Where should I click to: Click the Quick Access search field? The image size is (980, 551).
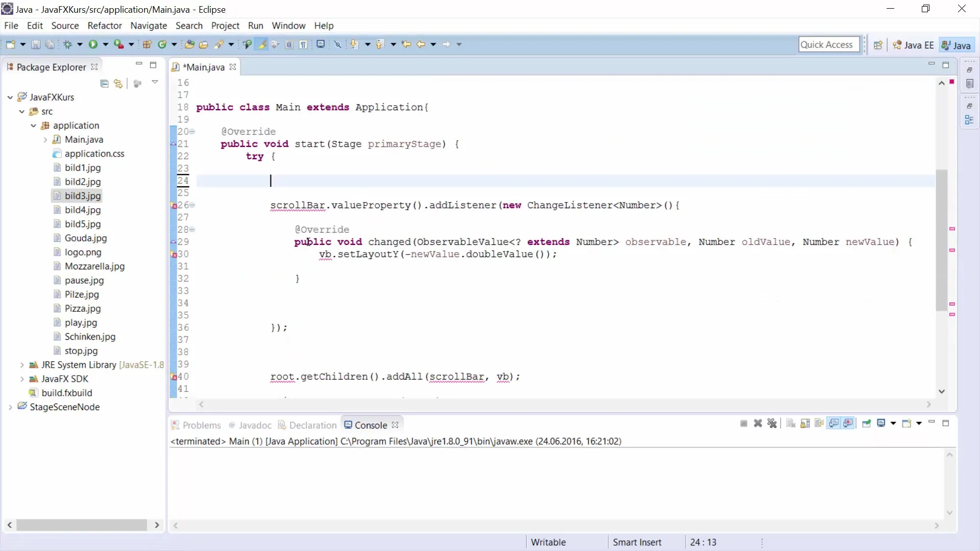(x=829, y=44)
